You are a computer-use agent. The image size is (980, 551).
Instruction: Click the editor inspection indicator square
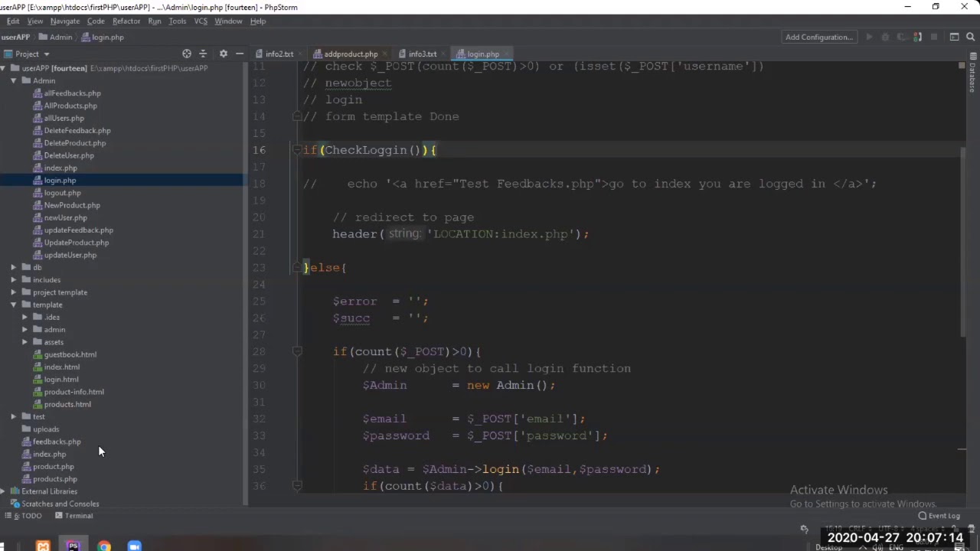pyautogui.click(x=962, y=67)
